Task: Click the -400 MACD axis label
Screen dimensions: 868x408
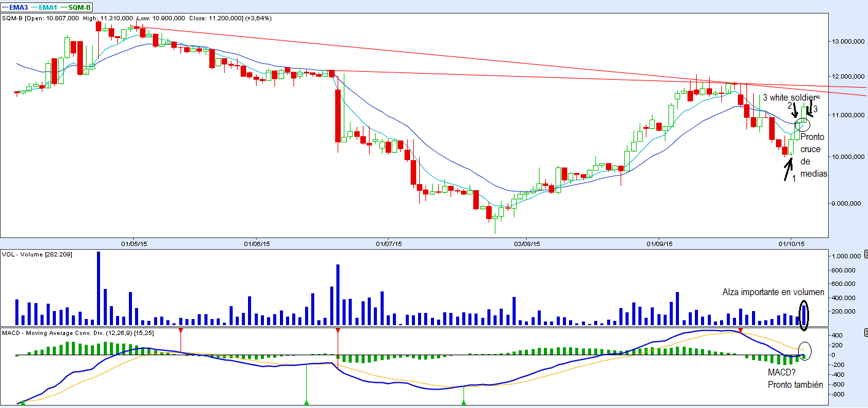Action: click(x=839, y=375)
